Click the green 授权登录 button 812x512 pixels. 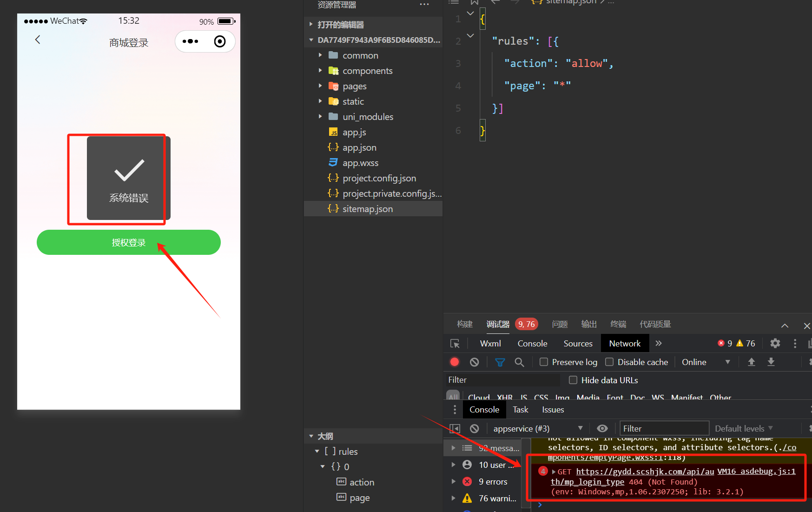coord(129,242)
